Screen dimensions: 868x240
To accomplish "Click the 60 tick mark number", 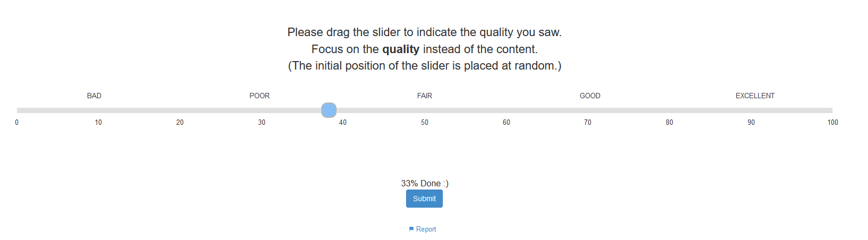I will coord(506,123).
